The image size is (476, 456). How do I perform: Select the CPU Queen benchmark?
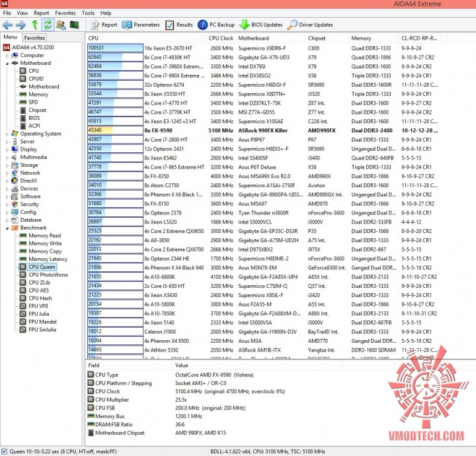(x=38, y=267)
